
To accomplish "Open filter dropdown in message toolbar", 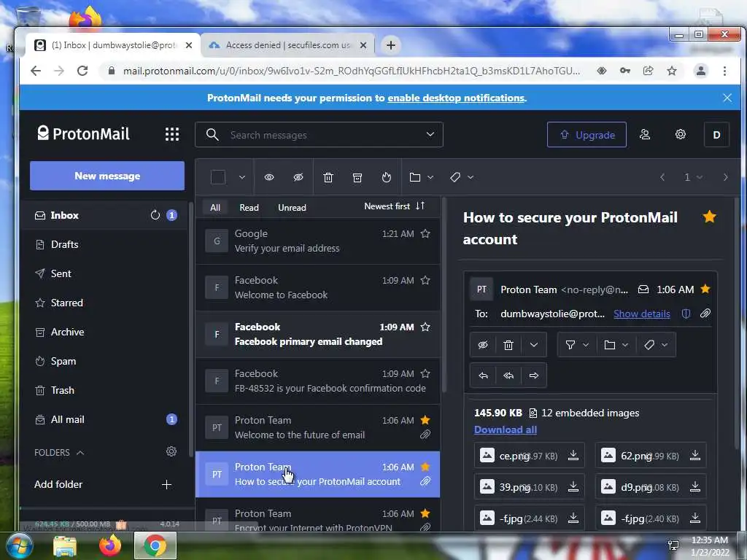I will [x=577, y=345].
